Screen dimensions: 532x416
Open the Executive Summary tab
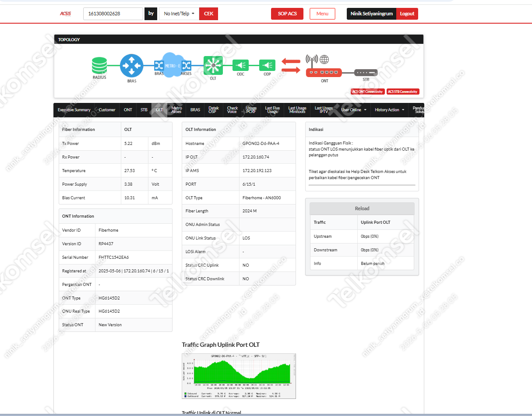pos(74,110)
